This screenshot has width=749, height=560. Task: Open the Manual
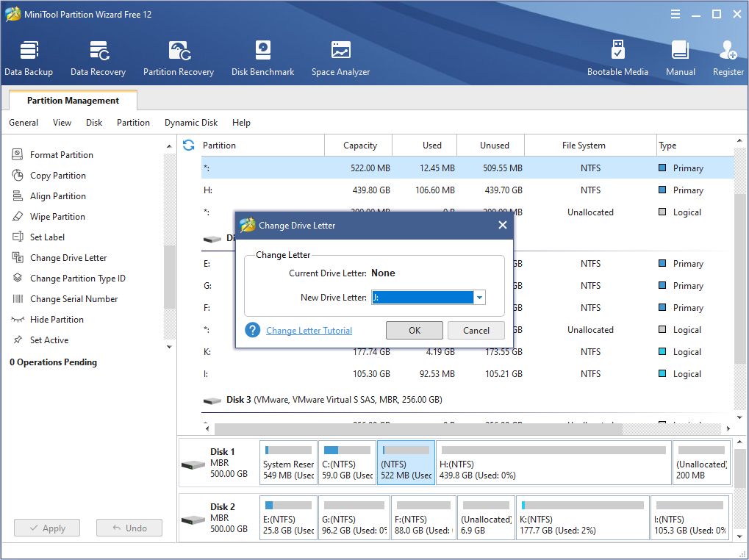(x=680, y=59)
